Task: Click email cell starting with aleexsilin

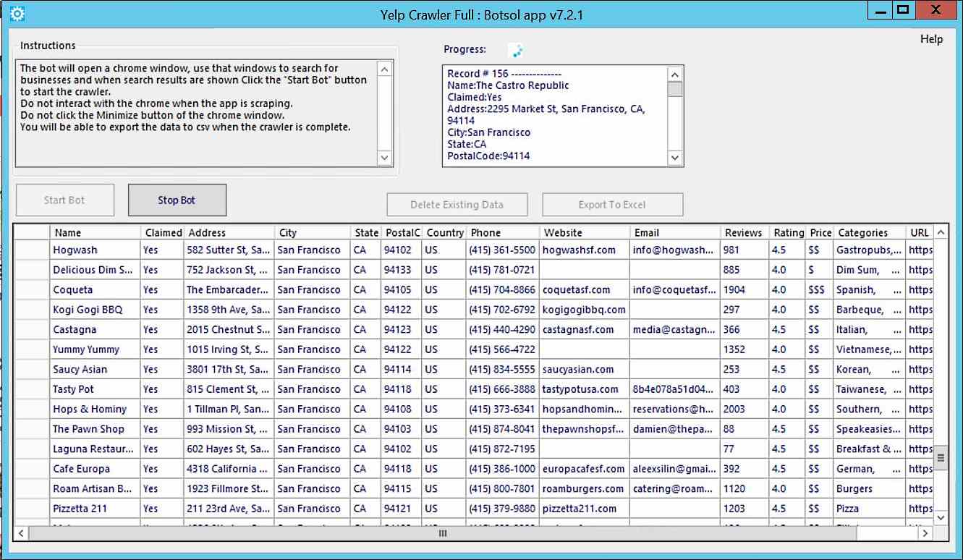Action: pyautogui.click(x=675, y=469)
